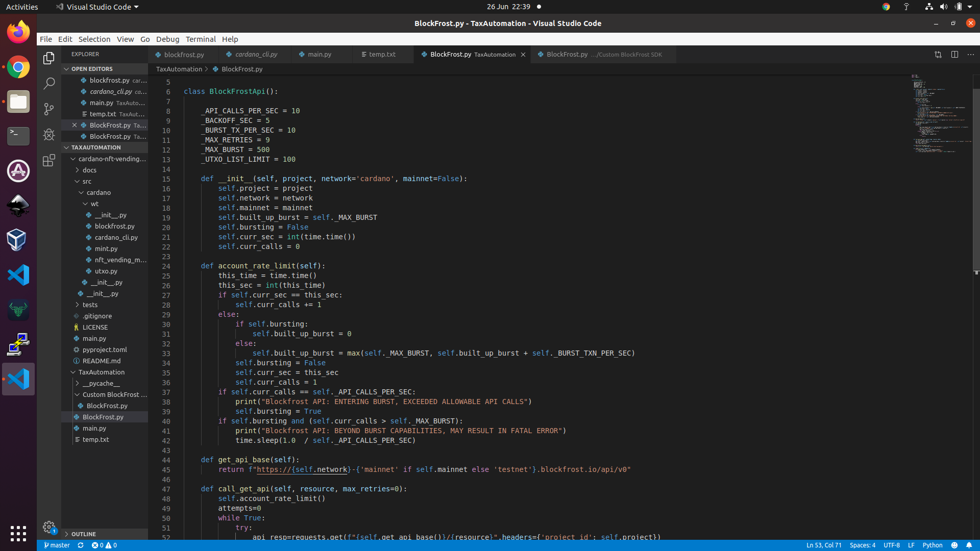Open the editor More Actions ellipsis
980x551 pixels.
click(971, 55)
